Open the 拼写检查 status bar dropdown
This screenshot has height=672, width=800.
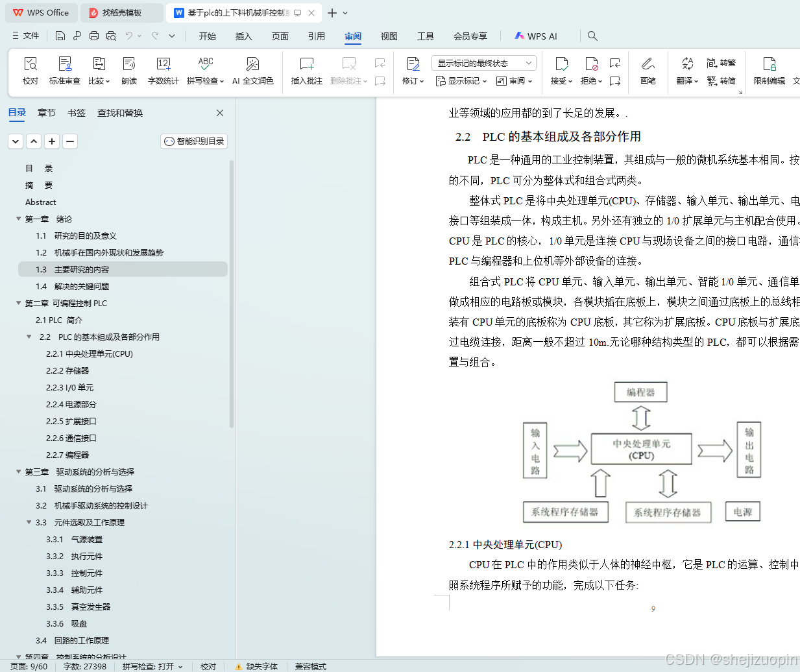coord(180,666)
